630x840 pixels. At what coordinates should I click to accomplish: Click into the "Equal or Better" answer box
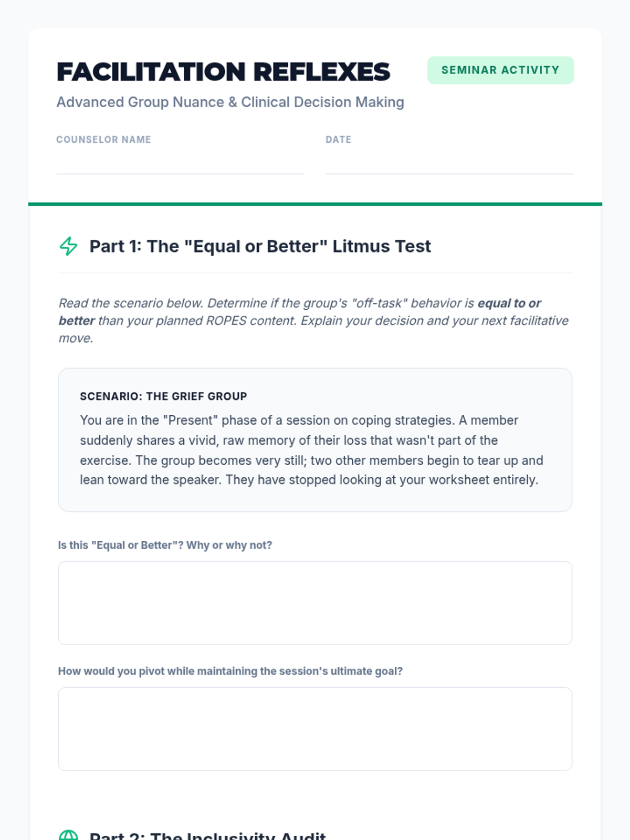315,603
